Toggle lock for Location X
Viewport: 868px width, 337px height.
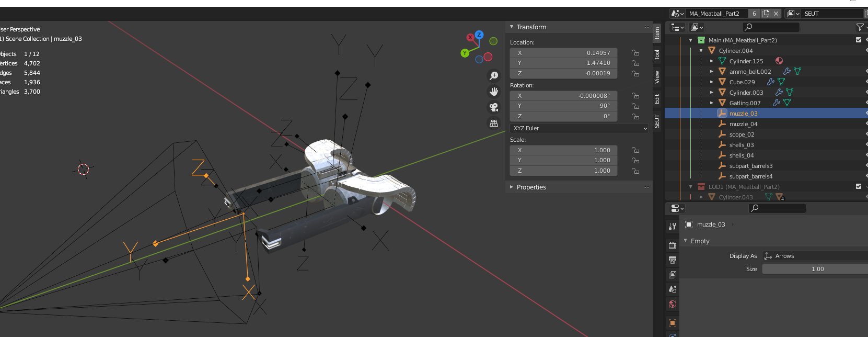point(635,53)
